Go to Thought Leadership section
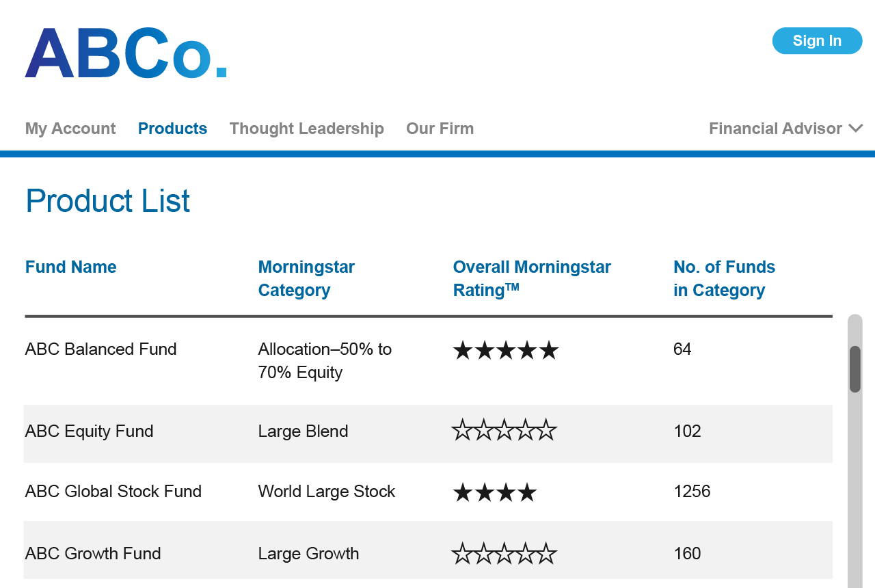875x588 pixels. (306, 129)
